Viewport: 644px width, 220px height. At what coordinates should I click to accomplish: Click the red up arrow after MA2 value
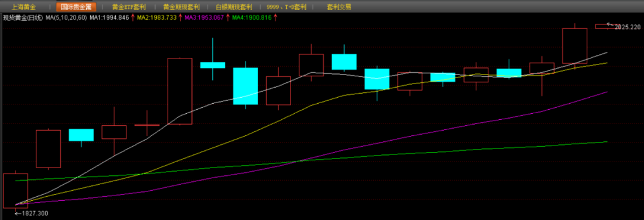(x=181, y=18)
